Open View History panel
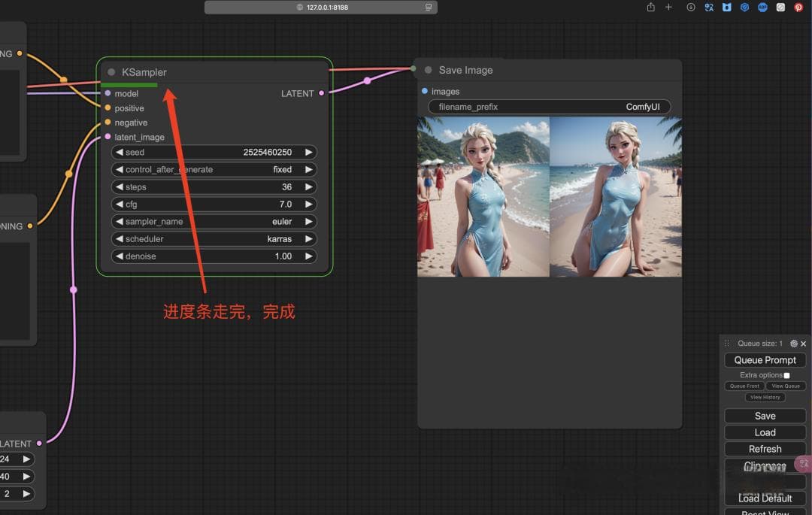 [765, 398]
